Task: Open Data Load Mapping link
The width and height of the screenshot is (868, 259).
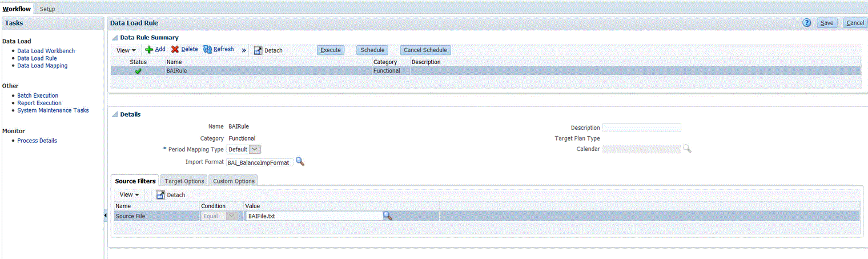Action: [42, 66]
